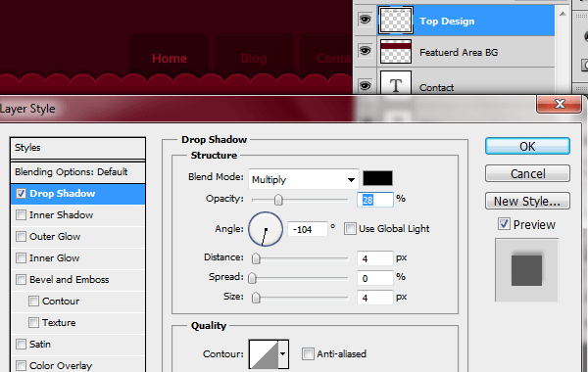Check the Texture sub-option
Image resolution: width=588 pixels, height=372 pixels.
click(33, 322)
